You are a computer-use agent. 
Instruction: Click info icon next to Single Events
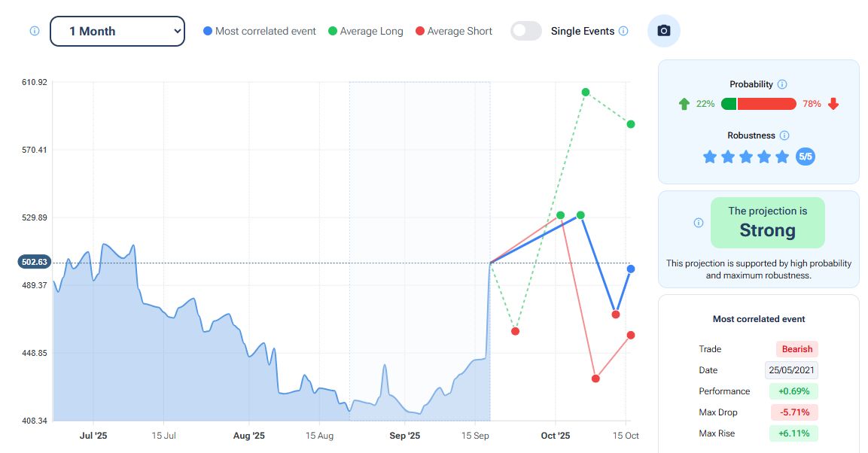[623, 31]
